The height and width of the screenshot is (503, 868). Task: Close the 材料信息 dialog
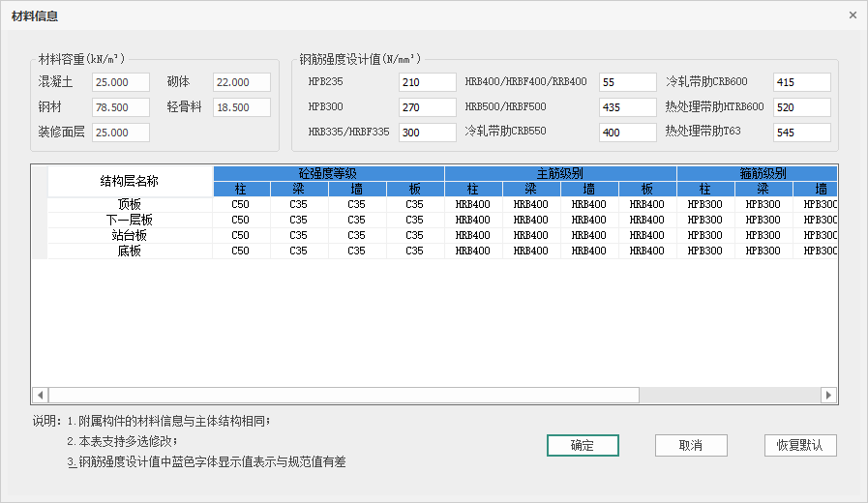coord(853,15)
